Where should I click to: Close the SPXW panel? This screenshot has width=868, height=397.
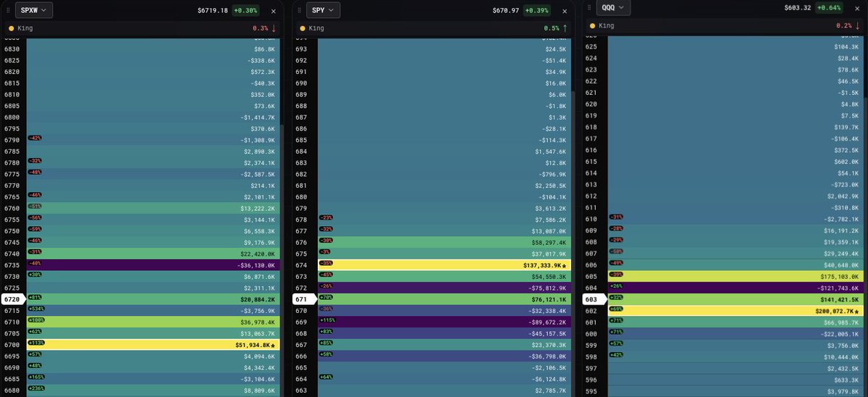(274, 11)
